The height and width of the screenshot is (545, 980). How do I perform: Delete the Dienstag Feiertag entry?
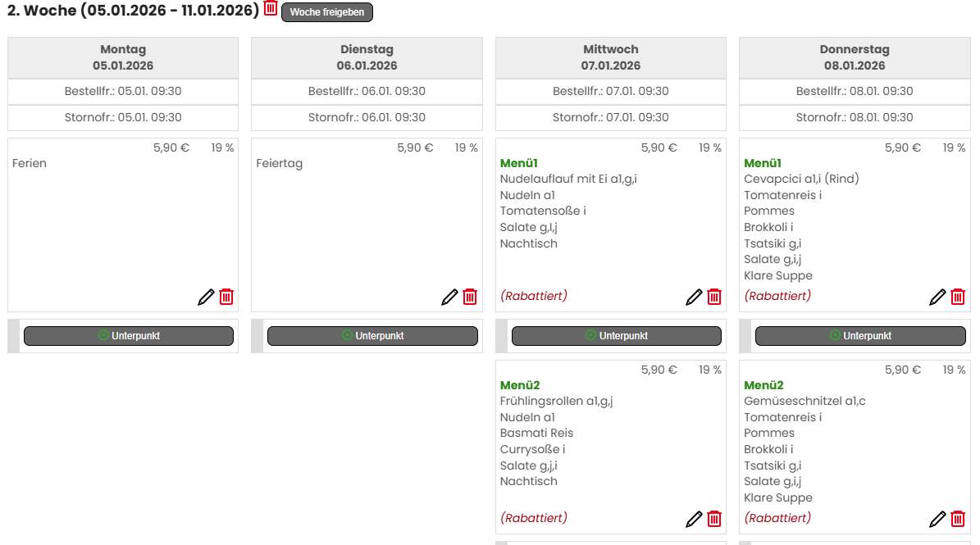(470, 297)
